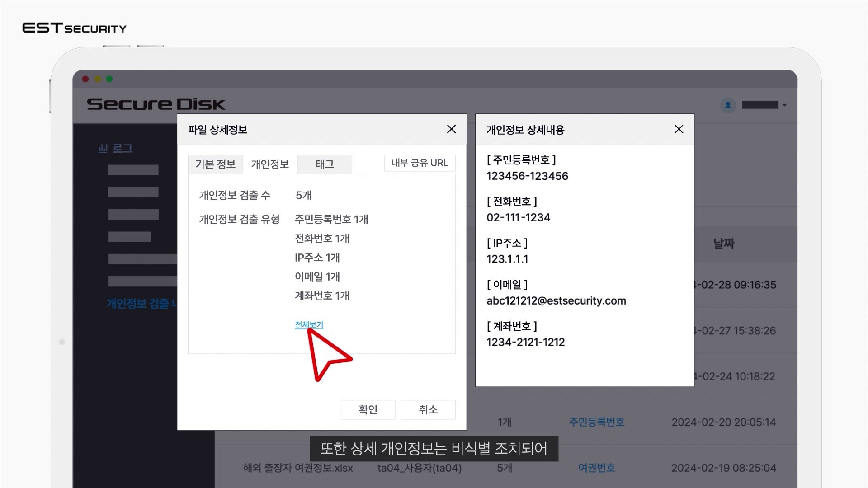Click the 날짜 column header
This screenshot has height=488, width=868.
[x=724, y=244]
